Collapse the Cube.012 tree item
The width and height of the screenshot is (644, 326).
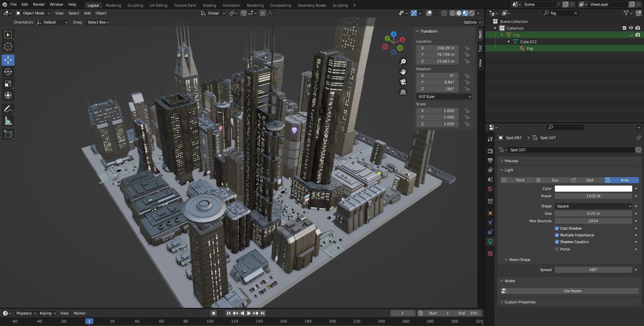tap(508, 42)
